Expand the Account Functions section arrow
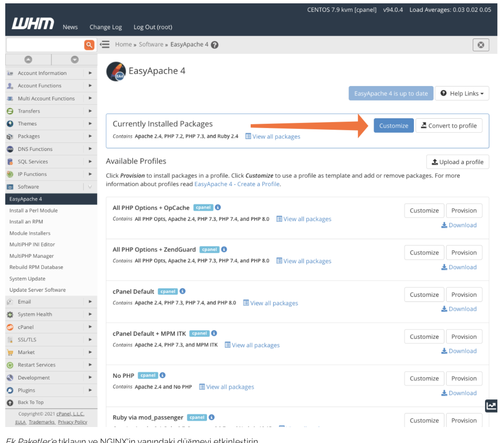504x443 pixels. coord(90,86)
